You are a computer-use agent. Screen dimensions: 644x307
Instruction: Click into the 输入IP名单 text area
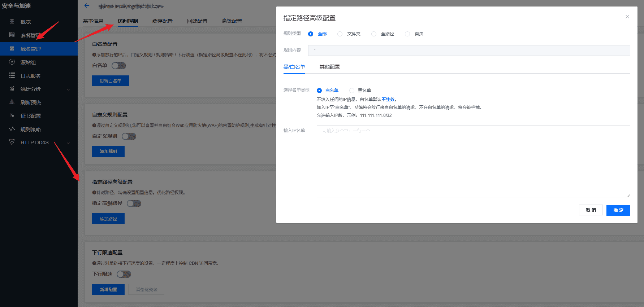tap(473, 161)
